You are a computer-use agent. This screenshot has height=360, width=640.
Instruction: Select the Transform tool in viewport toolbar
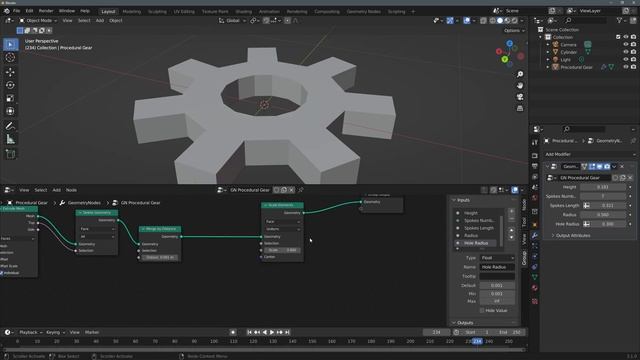(10, 111)
